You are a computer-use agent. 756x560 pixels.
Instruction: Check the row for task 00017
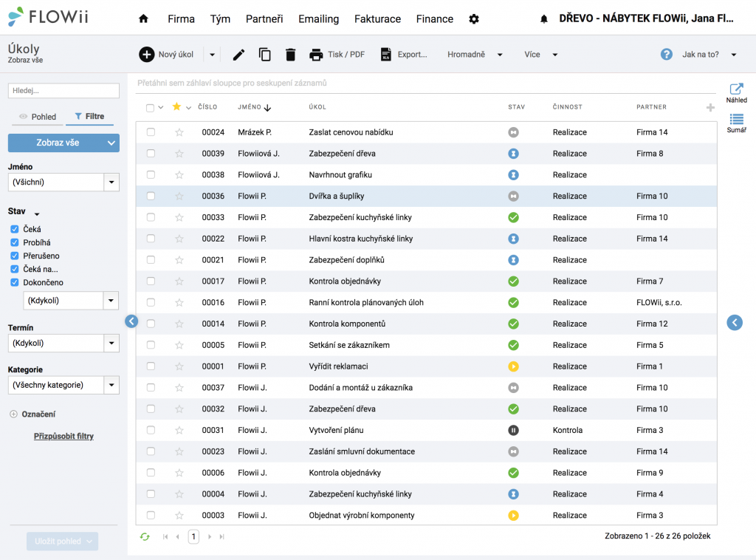[151, 281]
